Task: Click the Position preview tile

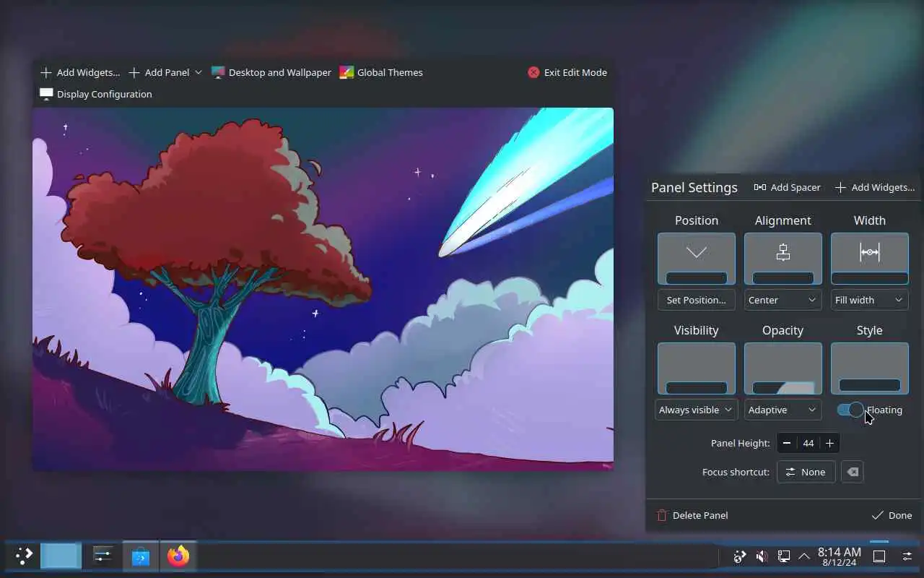Action: (697, 259)
